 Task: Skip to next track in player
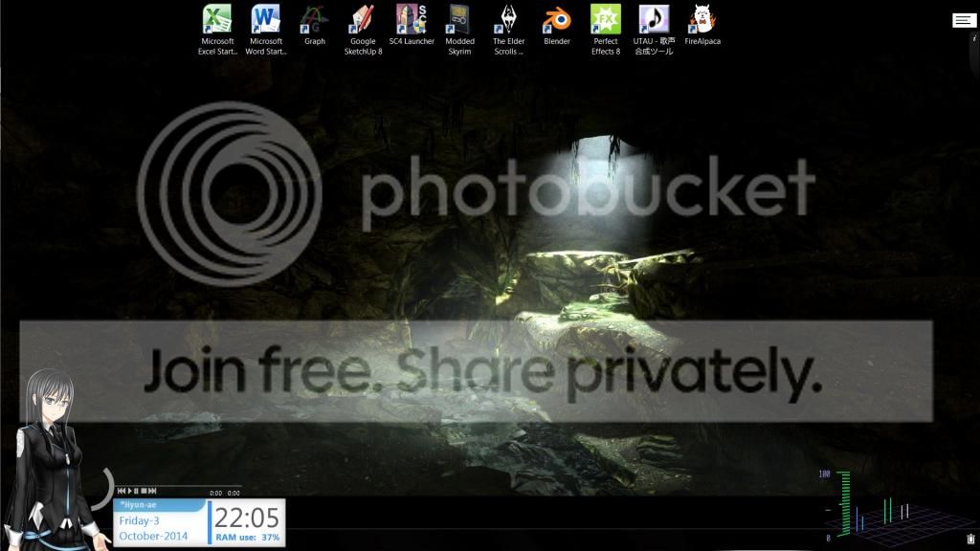(x=152, y=491)
